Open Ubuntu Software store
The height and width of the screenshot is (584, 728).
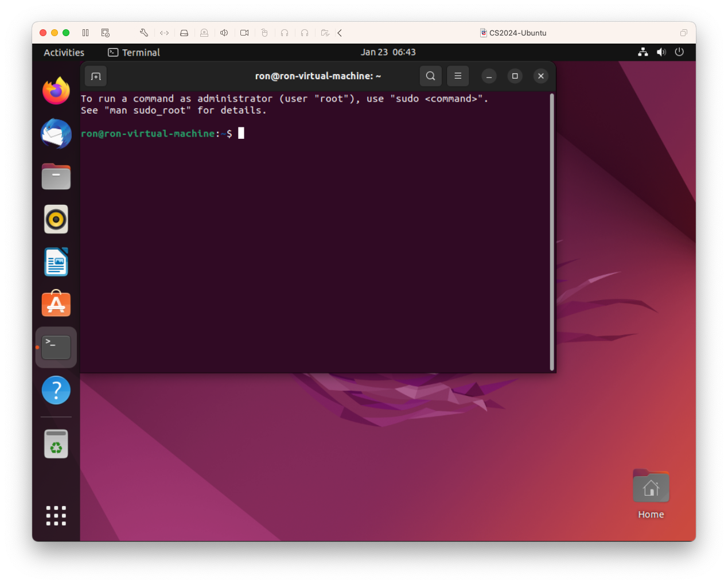coord(56,304)
